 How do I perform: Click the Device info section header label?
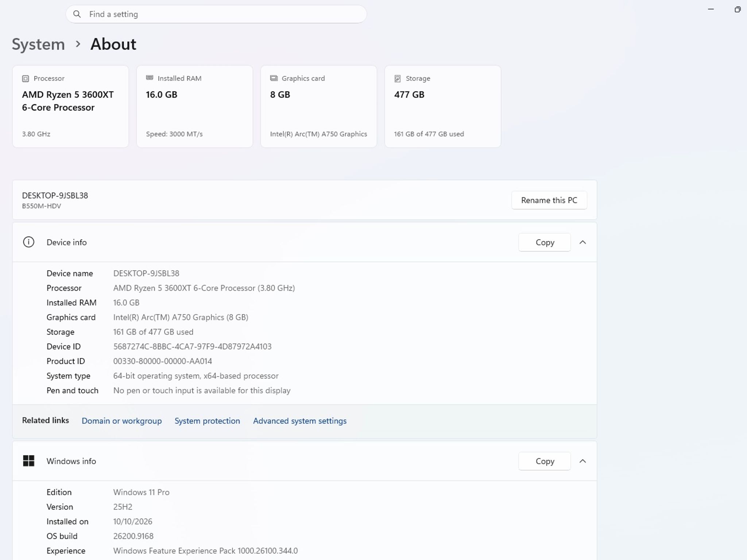pyautogui.click(x=66, y=242)
